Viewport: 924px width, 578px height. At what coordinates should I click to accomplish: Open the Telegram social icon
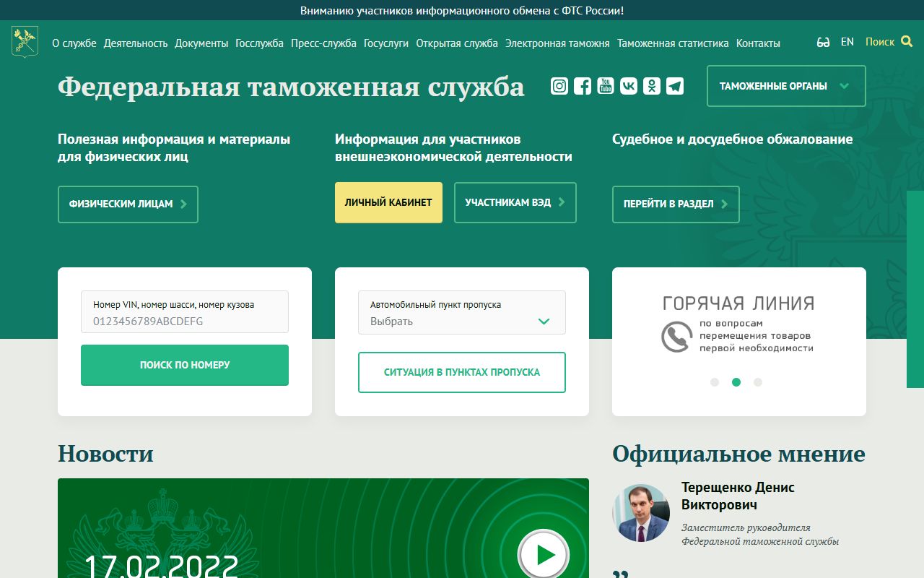pos(675,86)
